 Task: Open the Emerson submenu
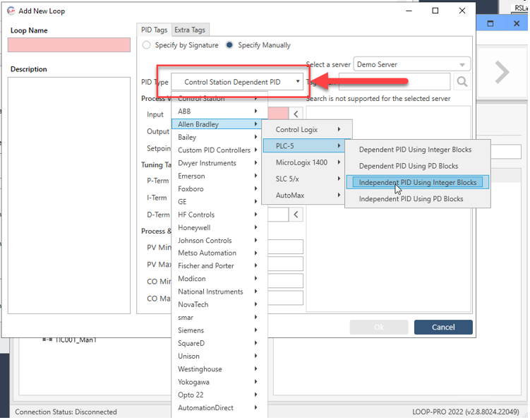click(x=218, y=176)
